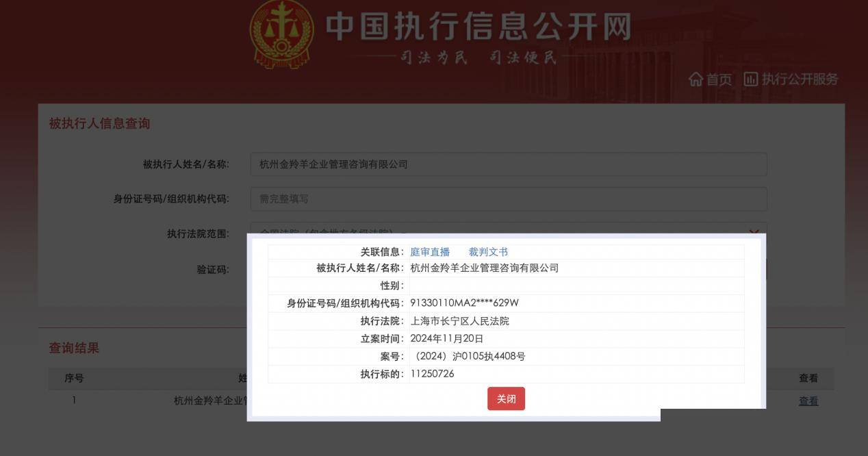The width and height of the screenshot is (868, 456).
Task: Click the case number (2024)沪0105执4408号
Action: pyautogui.click(x=469, y=356)
